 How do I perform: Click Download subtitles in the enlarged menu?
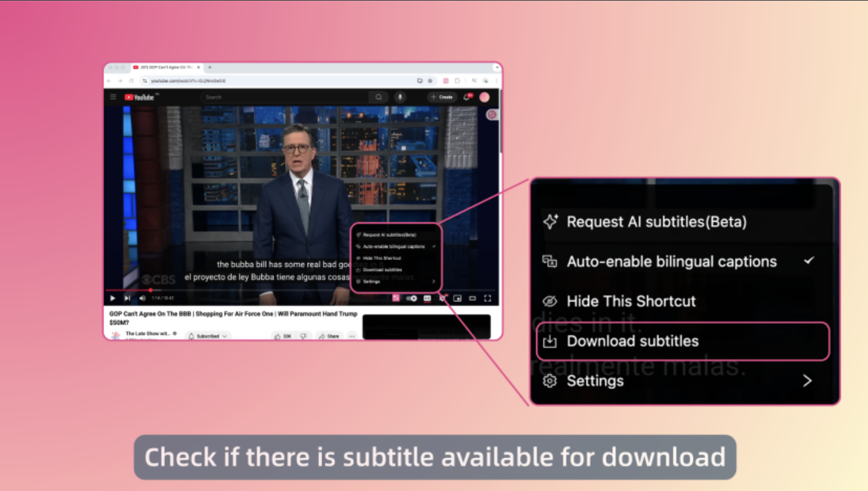[x=632, y=342]
